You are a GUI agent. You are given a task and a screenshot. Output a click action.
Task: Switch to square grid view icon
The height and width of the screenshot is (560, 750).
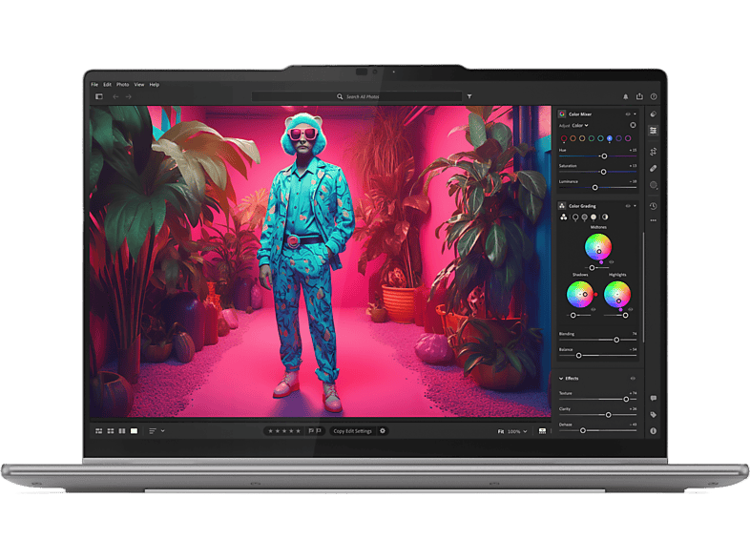pos(111,431)
